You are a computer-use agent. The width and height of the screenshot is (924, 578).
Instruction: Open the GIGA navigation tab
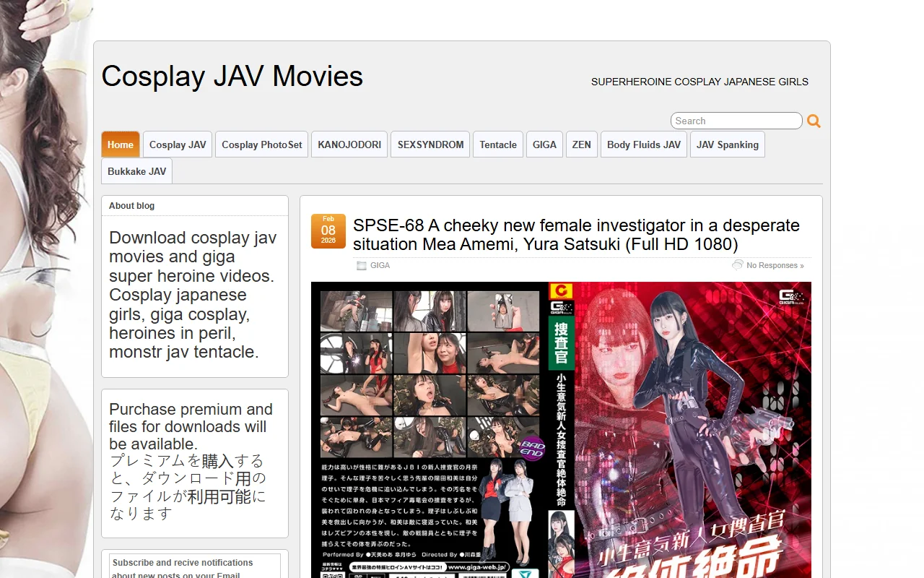pyautogui.click(x=544, y=144)
